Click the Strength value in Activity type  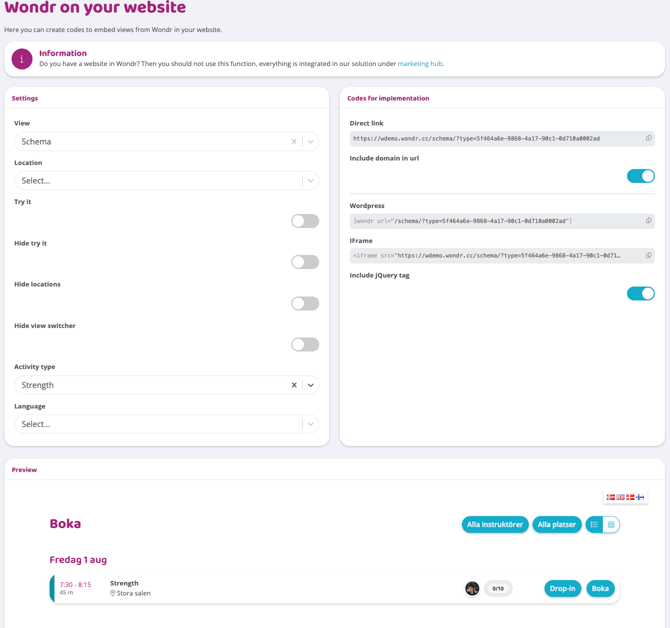38,385
